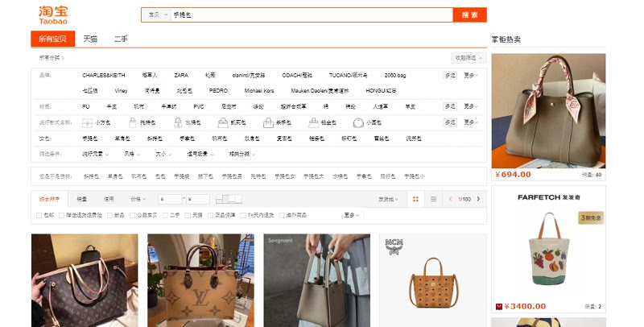Select the 托特包 tote bag style icon
The image size is (644, 327).
[132, 122]
